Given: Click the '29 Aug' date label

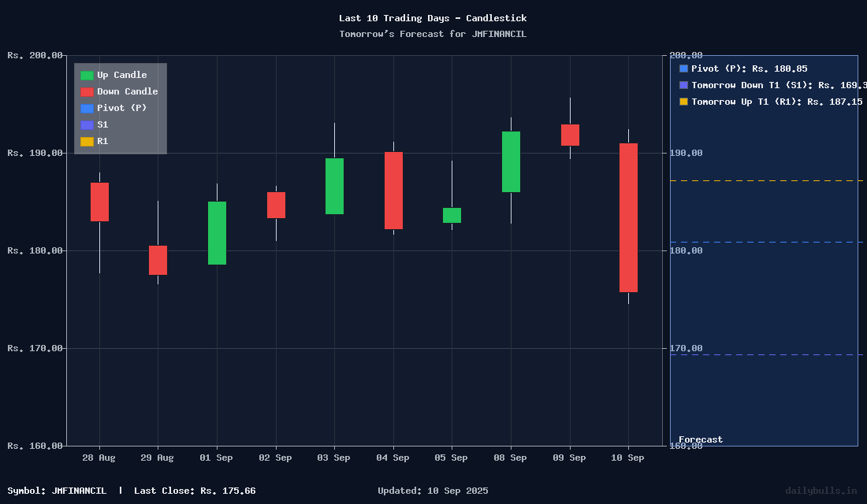Looking at the screenshot, I should (157, 458).
